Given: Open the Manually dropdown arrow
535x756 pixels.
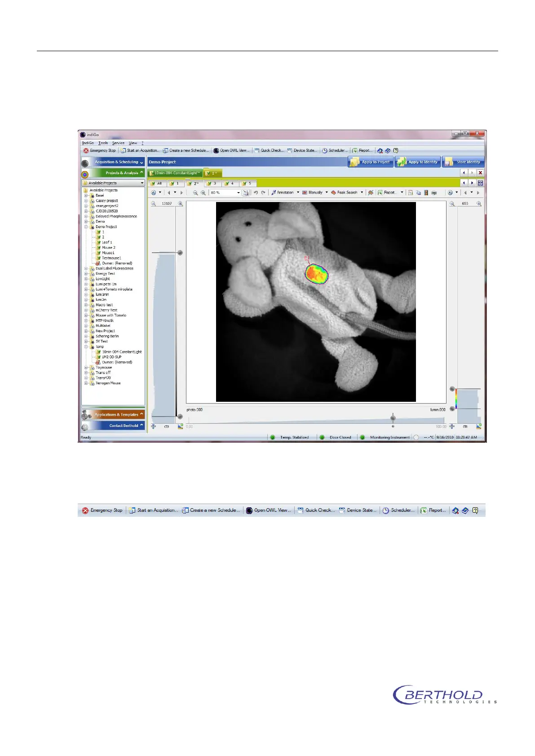Looking at the screenshot, I should [327, 193].
